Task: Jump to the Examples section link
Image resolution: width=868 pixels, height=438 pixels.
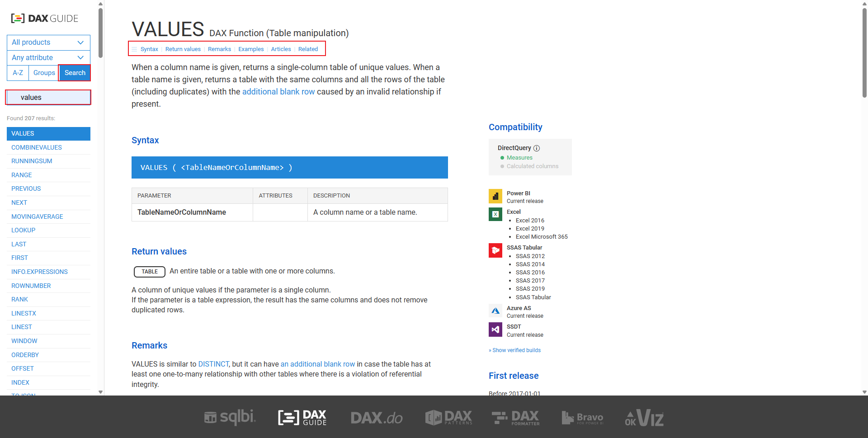Action: click(251, 49)
